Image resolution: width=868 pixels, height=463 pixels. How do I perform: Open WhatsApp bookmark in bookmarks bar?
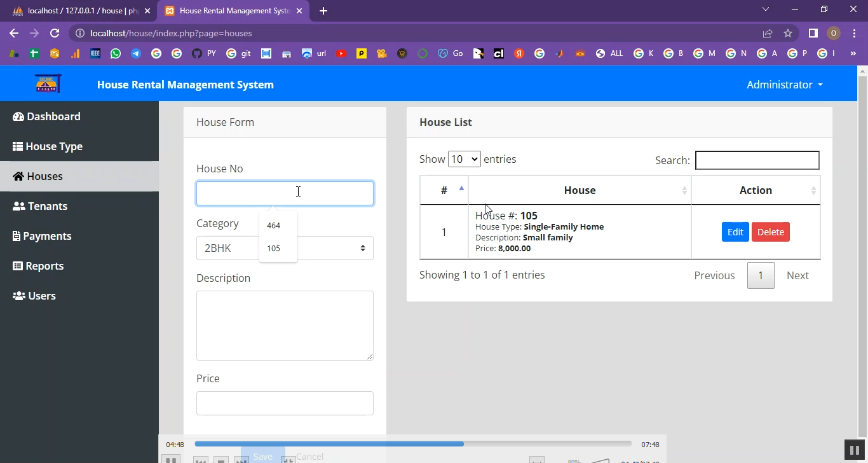[116, 53]
